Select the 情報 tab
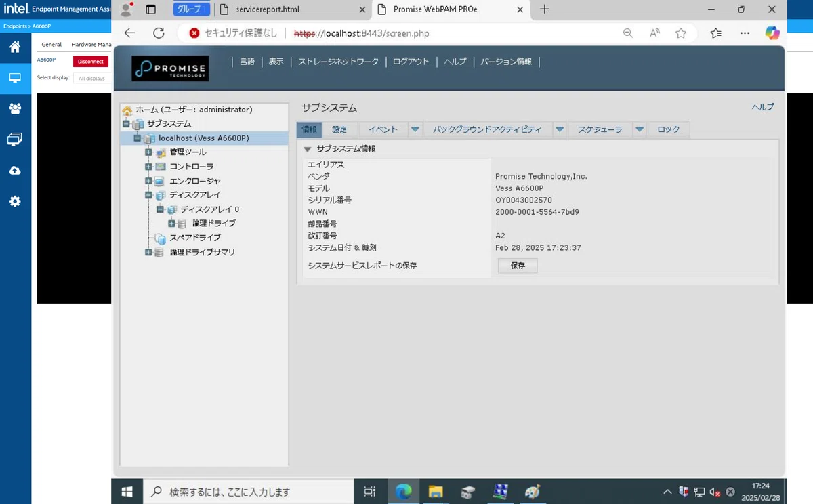Viewport: 813px width, 504px height. (309, 129)
